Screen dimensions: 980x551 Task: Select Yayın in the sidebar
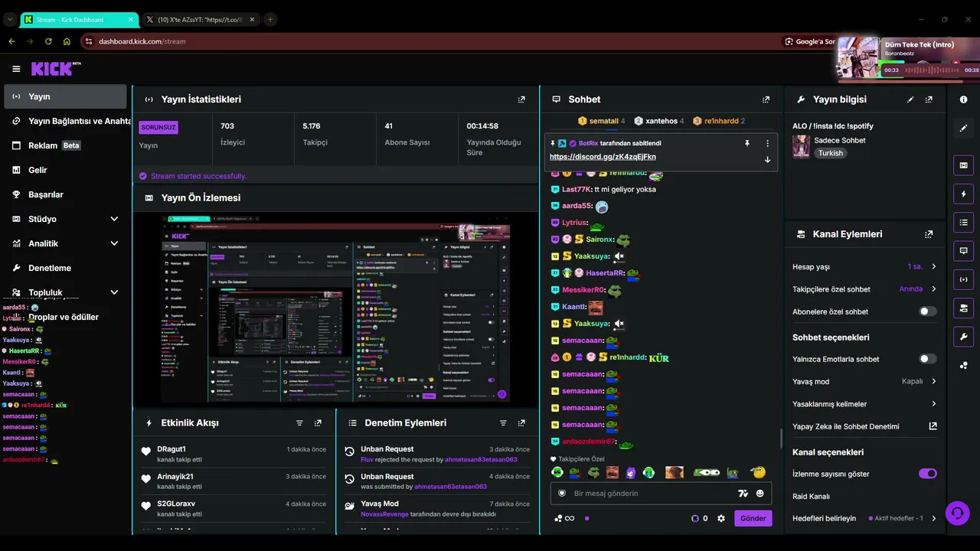pos(66,96)
